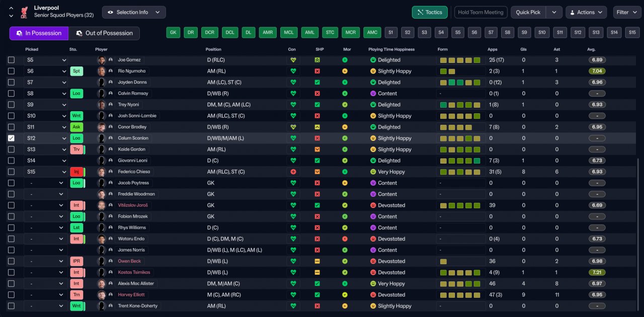Click Jayden Danns' green sharpness check icon
The width and height of the screenshot is (644, 317).
pos(317,82)
